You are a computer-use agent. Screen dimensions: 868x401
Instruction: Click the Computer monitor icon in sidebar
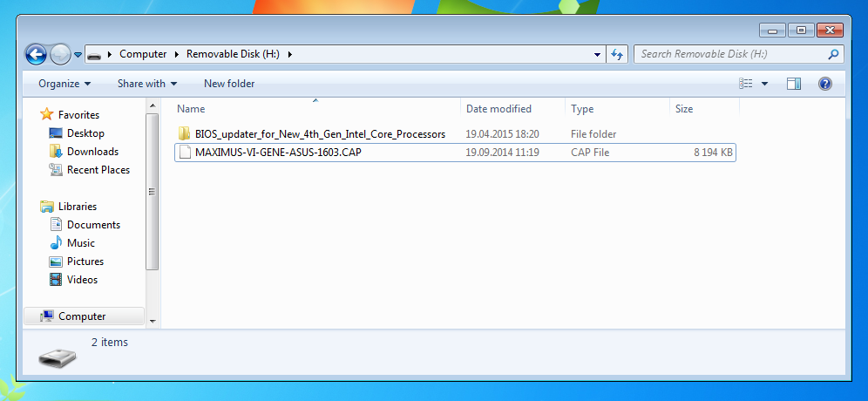[47, 316]
